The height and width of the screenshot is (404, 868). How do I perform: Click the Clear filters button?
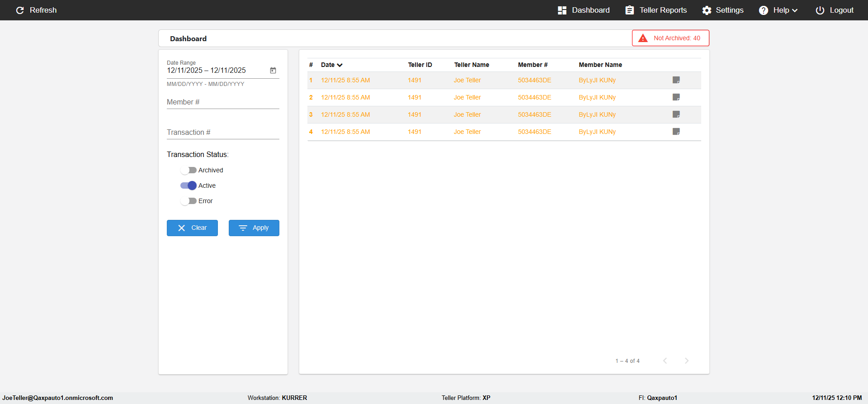click(x=192, y=228)
